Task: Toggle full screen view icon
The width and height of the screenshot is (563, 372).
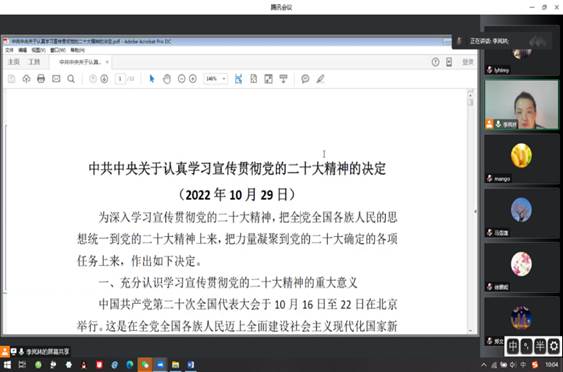Action: point(269,79)
